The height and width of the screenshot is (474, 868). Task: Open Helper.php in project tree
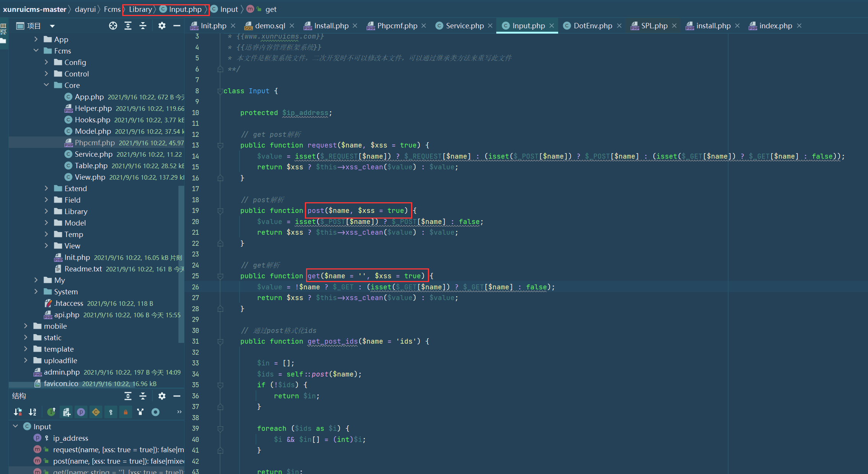(x=93, y=108)
